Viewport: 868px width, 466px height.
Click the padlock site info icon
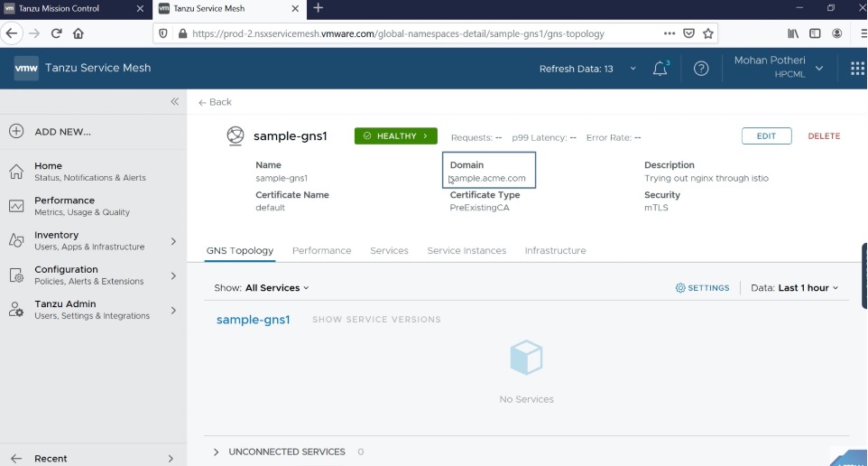pyautogui.click(x=182, y=33)
